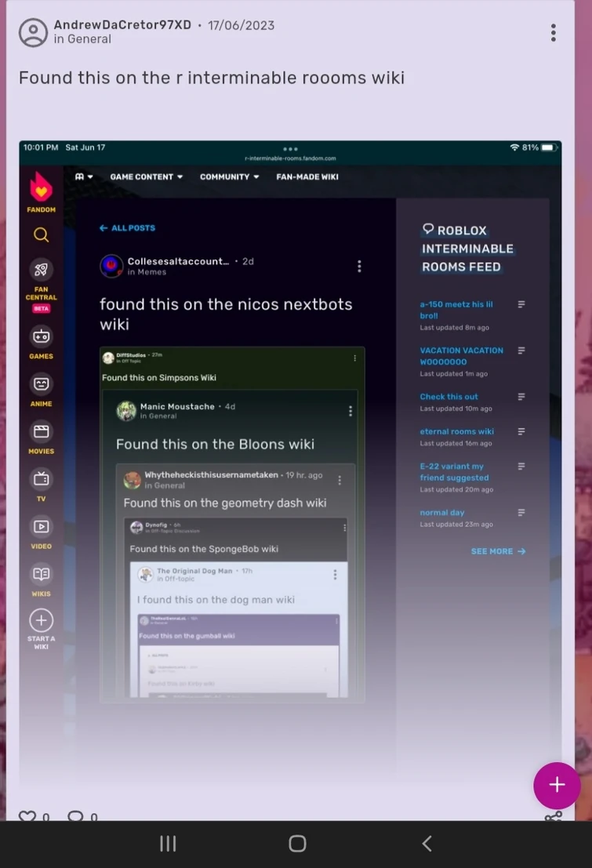Open the Anime sidebar icon

tap(41, 383)
